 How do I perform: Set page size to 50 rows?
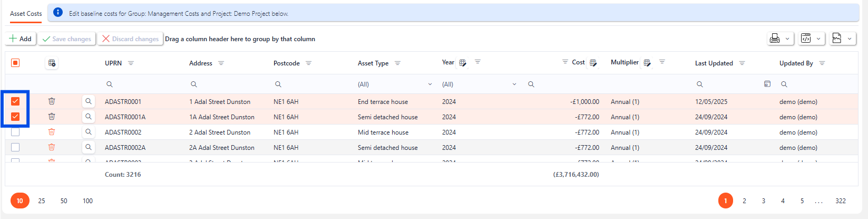tap(64, 201)
